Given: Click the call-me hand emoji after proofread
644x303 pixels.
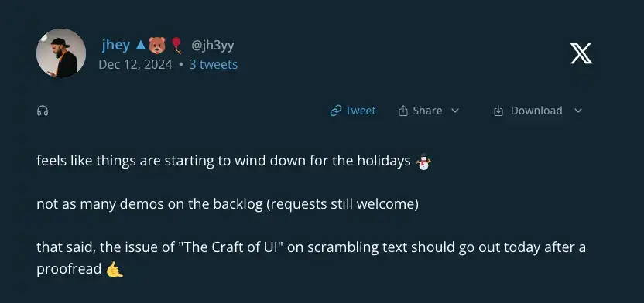Looking at the screenshot, I should click(115, 270).
